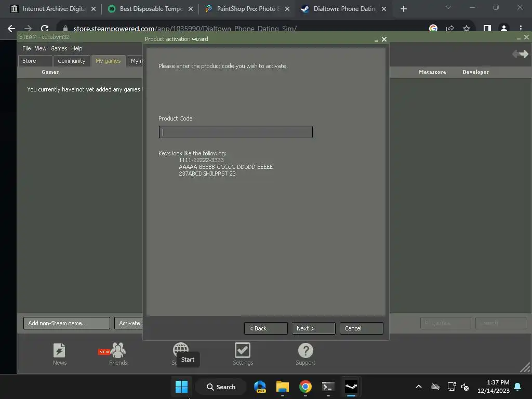Viewport: 532px width, 399px height.
Task: Open Terminal from taskbar
Action: pyautogui.click(x=328, y=387)
